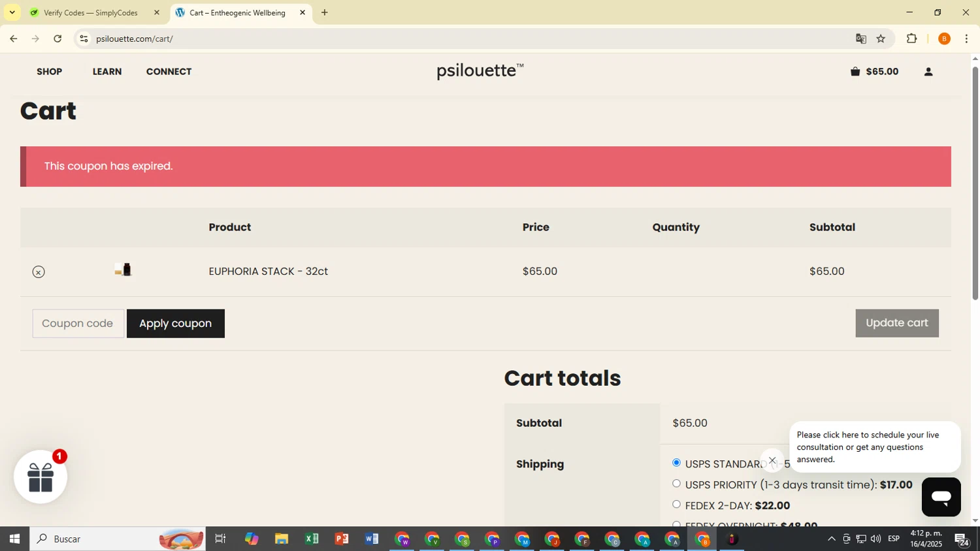
Task: Launch Excel from the taskbar
Action: pyautogui.click(x=312, y=539)
